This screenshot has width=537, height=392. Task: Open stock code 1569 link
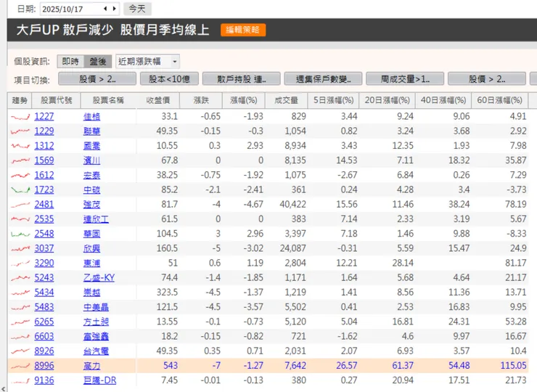click(x=44, y=160)
